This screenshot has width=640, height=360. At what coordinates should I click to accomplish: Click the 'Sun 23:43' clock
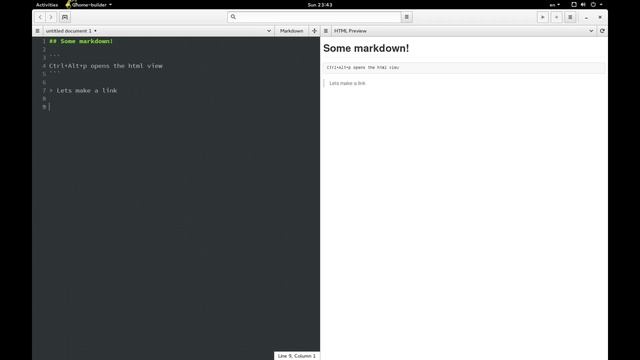(x=320, y=5)
